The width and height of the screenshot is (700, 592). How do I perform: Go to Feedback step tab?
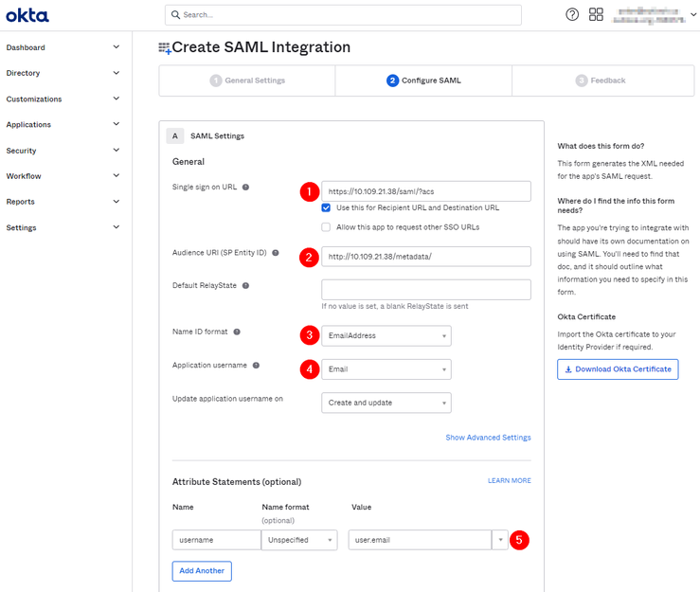point(602,81)
